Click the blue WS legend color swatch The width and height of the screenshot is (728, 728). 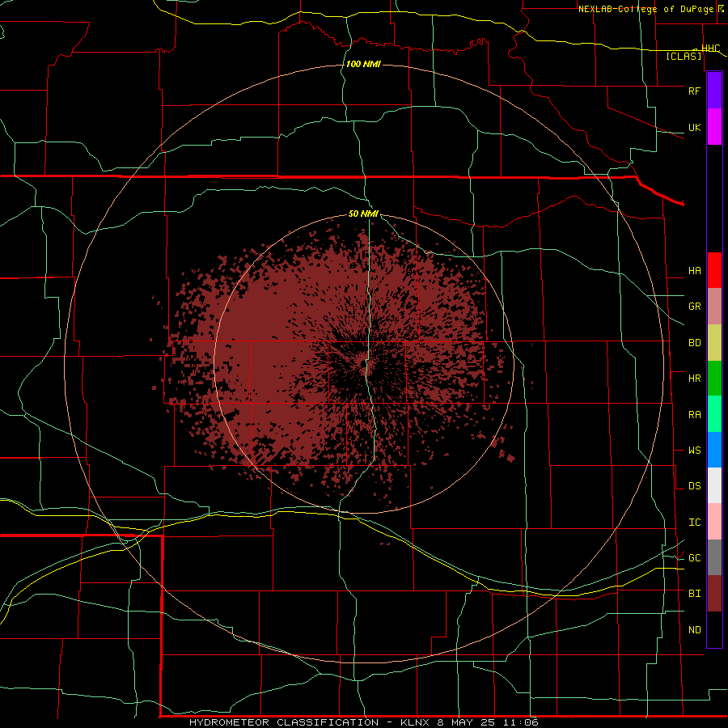714,450
